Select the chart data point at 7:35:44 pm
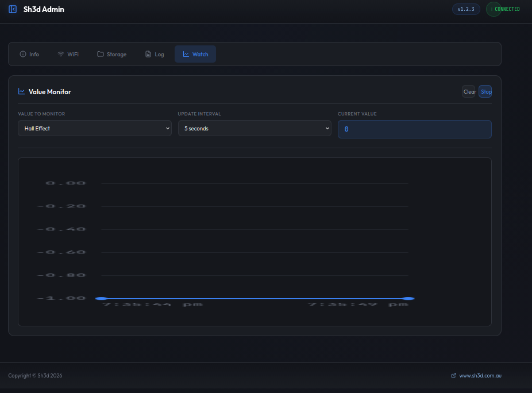Image resolution: width=532 pixels, height=393 pixels. point(102,298)
